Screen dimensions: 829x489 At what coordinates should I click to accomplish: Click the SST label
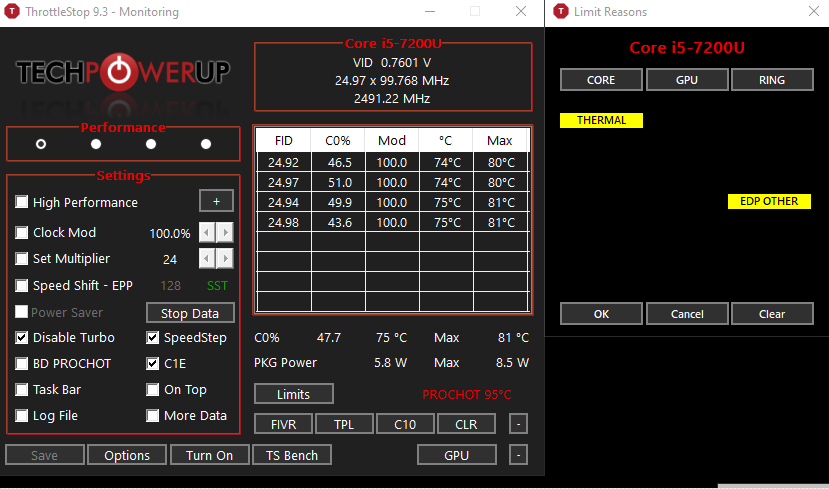pos(217,286)
